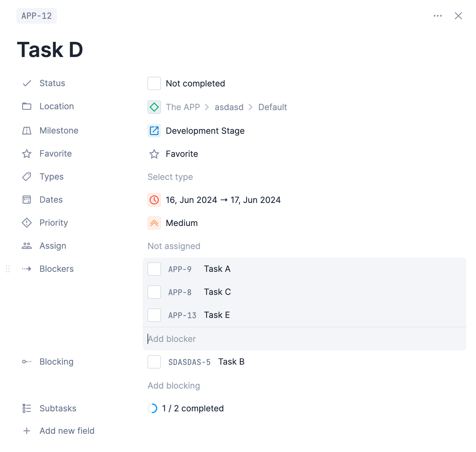The image size is (476, 452).
Task: Click the Blocking key icon
Action: 27,362
